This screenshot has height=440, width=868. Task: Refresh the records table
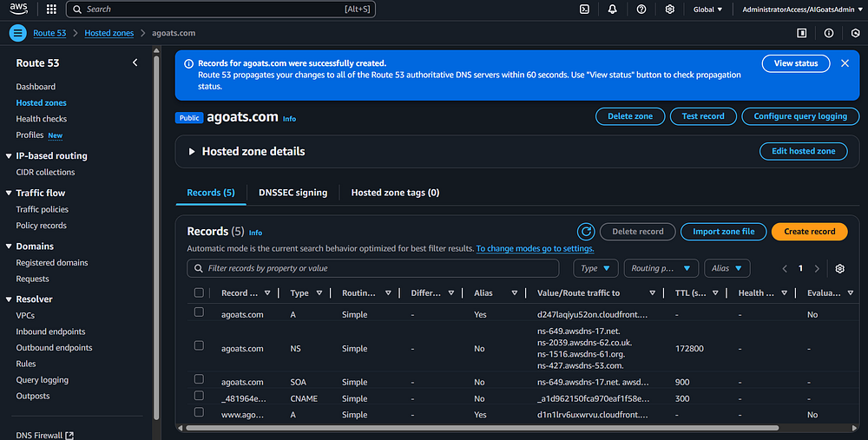(x=586, y=232)
